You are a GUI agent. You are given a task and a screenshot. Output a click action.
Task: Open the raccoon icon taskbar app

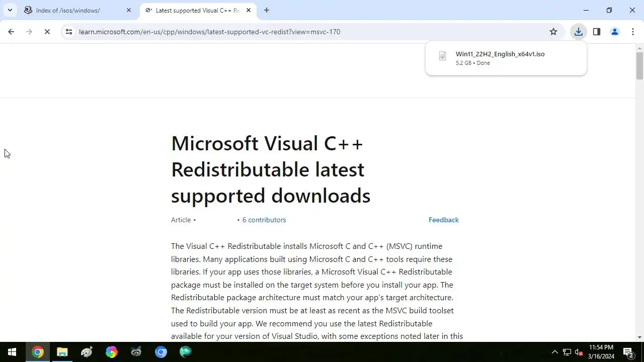coord(136,352)
